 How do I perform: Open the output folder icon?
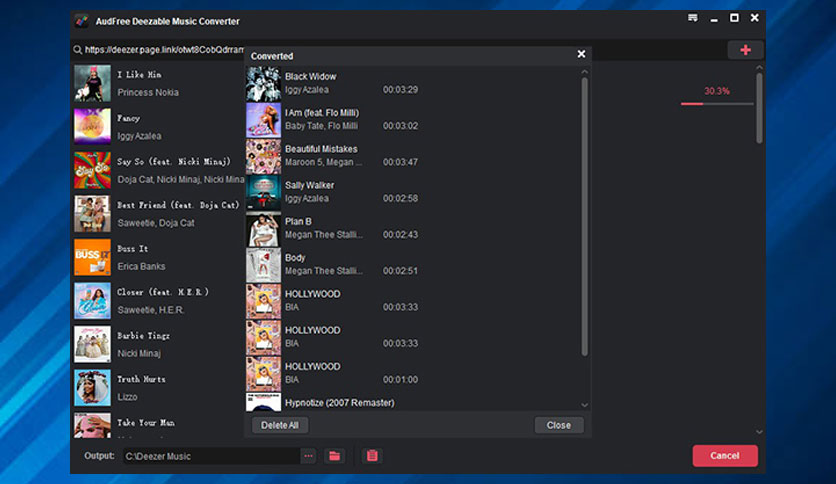pyautogui.click(x=334, y=456)
